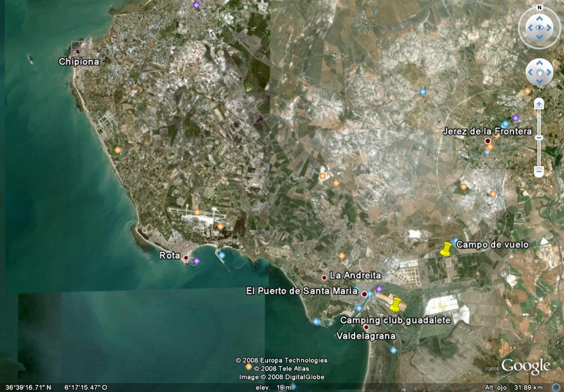
Task: Tilt view up with look joystick arrow
Action: point(539,19)
